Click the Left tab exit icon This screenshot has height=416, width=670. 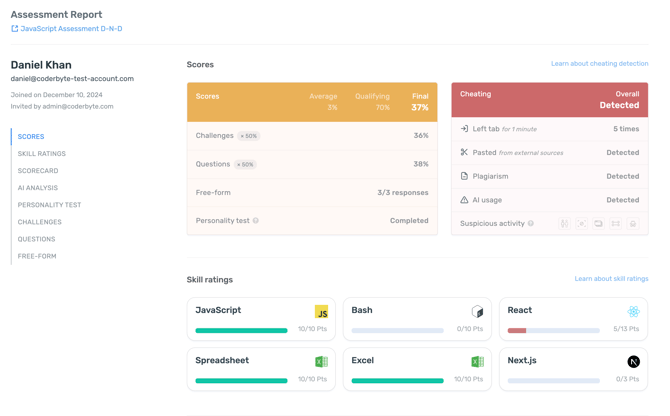464,129
